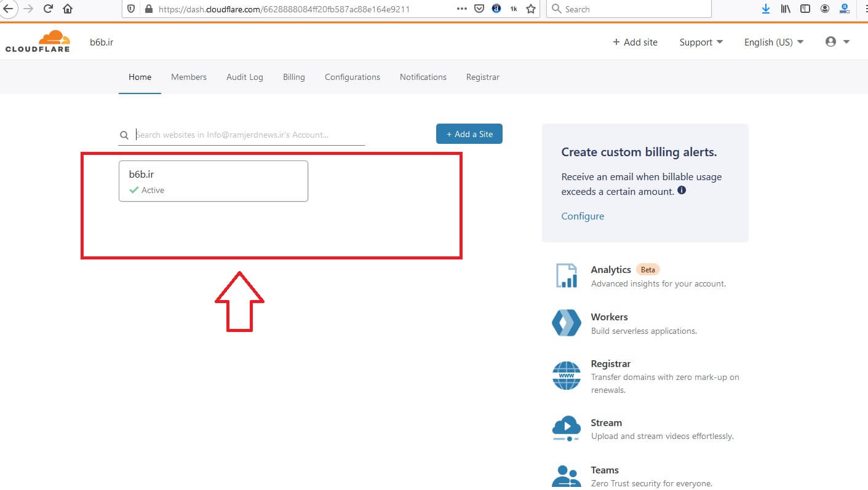Click the Workers heading link
This screenshot has height=490, width=868.
(x=609, y=317)
